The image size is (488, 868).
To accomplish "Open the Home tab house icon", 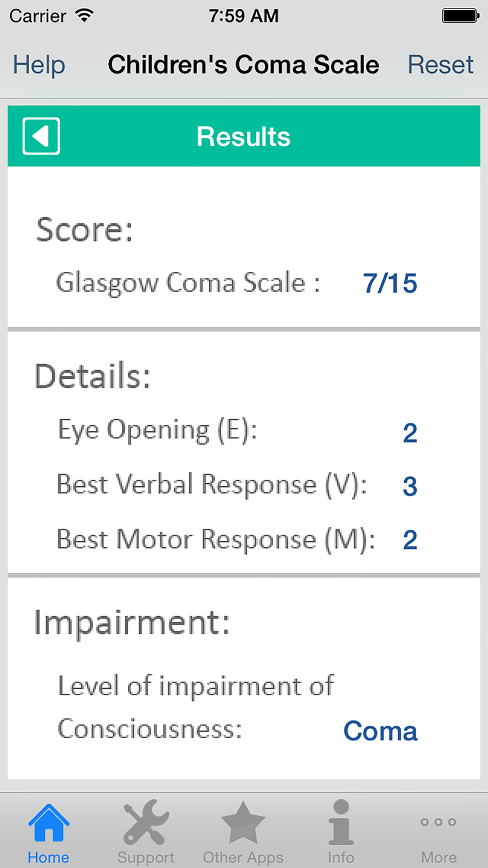I will coord(48,823).
